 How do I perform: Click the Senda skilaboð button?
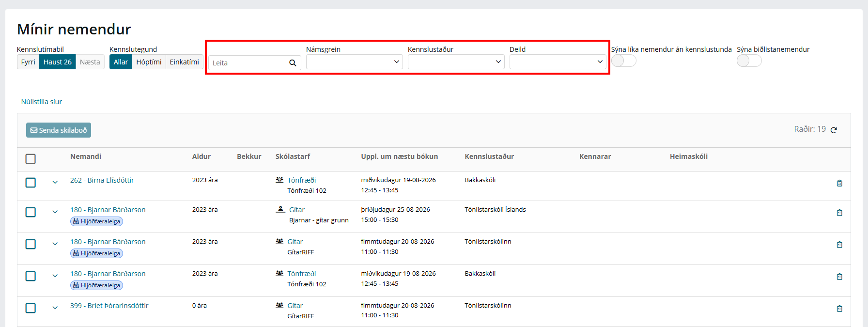pyautogui.click(x=59, y=130)
